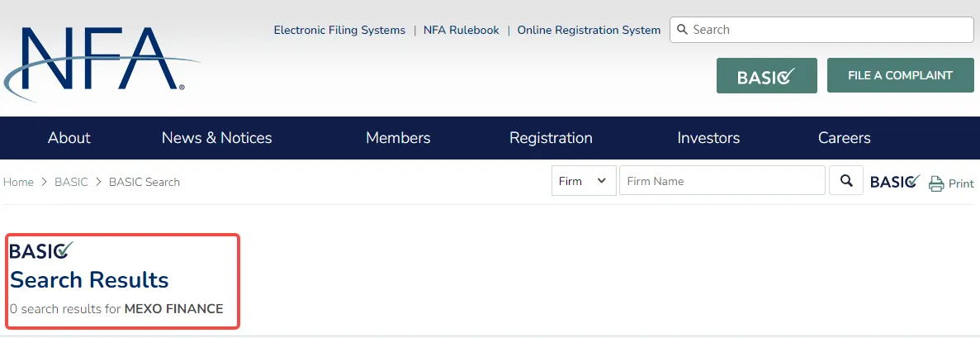Viewport: 980px width, 338px height.
Task: Click the NFA logo
Action: (102, 64)
